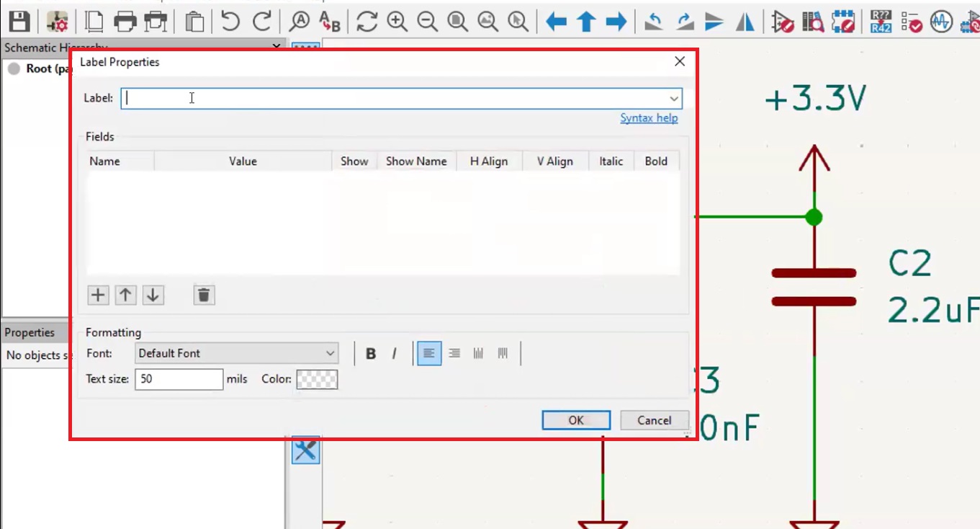Add a new field with plus button

coord(98,295)
